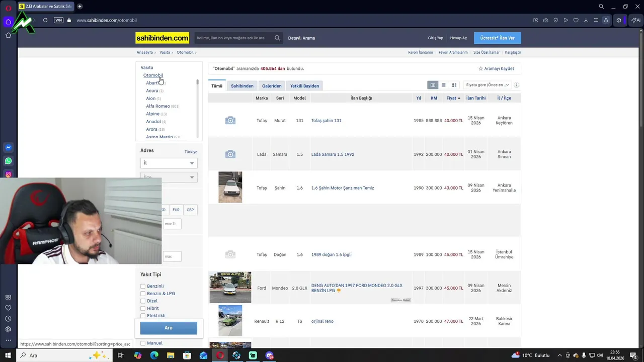Open Alfa Romeo category

coord(158,106)
